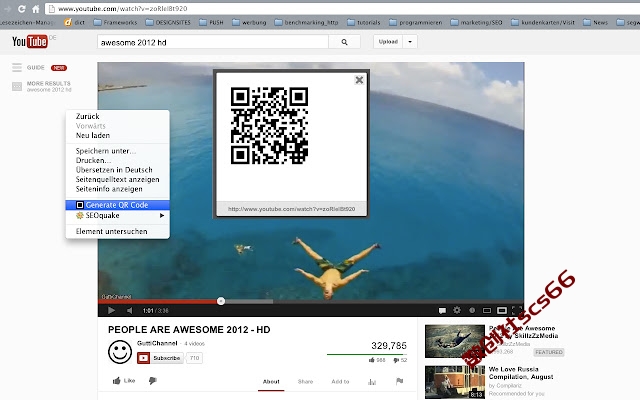Click the 329,785 view count
This screenshot has width=640, height=400.
[x=389, y=346]
